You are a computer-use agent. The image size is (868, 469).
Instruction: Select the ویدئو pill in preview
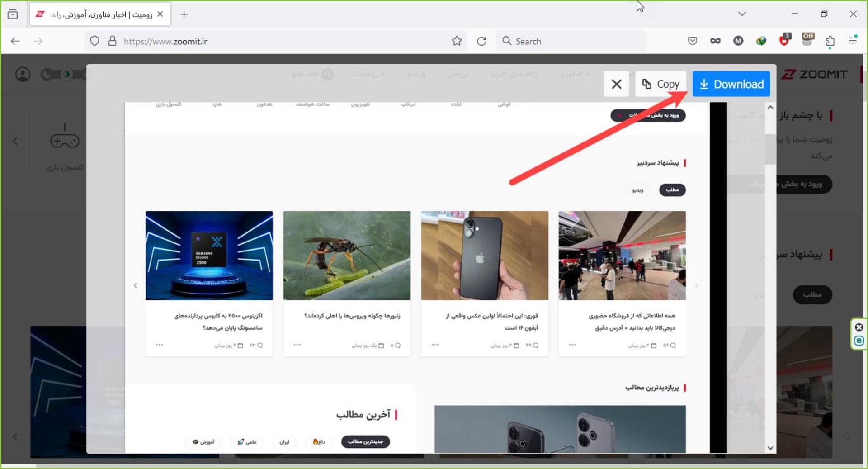click(x=637, y=190)
